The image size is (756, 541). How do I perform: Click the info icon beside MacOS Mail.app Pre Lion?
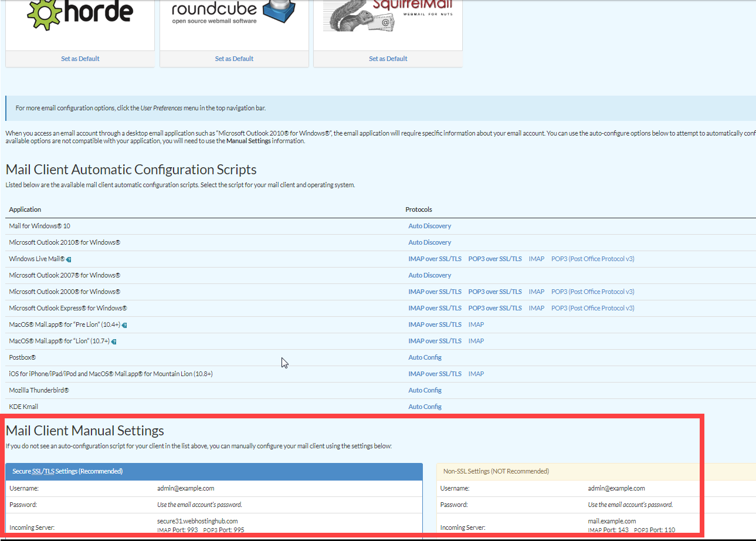click(124, 325)
